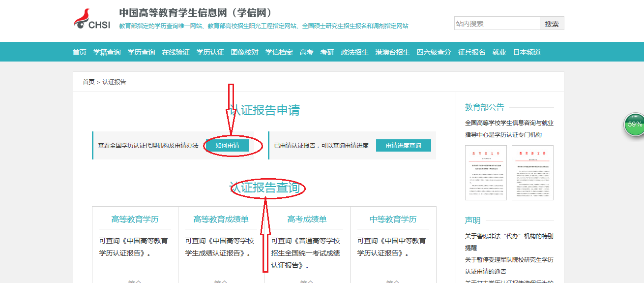
Task: Open the left 教育部文件 document thumbnail
Action: click(x=486, y=173)
